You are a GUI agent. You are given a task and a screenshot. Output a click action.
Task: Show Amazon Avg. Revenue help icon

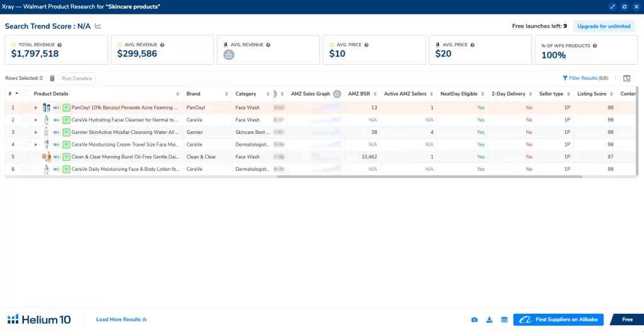(268, 45)
